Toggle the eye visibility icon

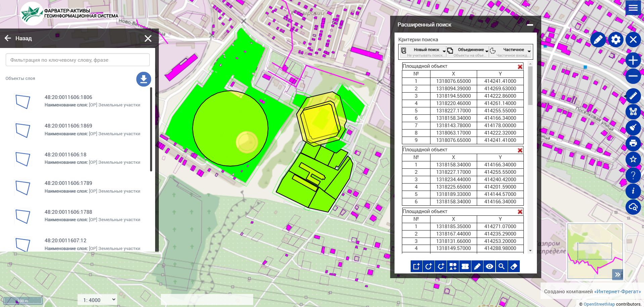tap(490, 266)
